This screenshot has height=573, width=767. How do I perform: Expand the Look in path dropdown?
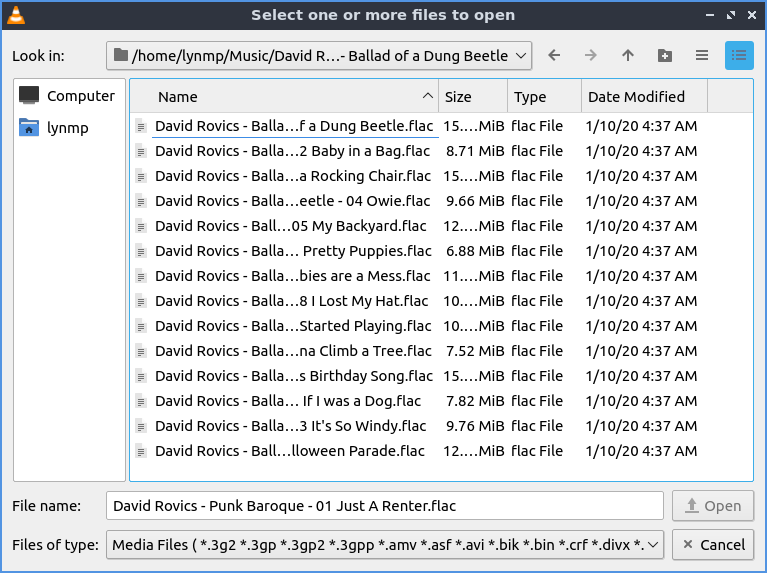click(520, 56)
